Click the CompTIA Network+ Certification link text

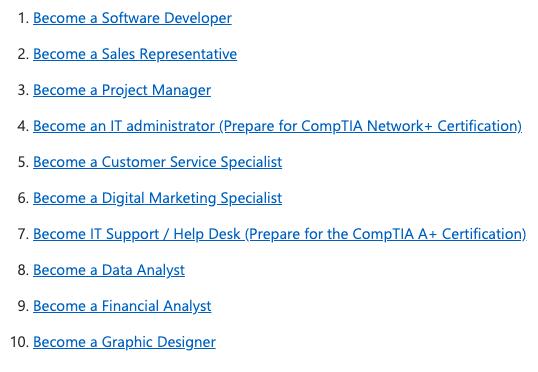click(409, 126)
